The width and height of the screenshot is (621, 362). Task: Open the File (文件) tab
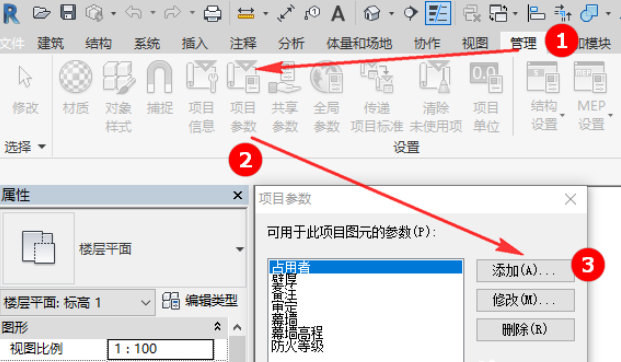tap(11, 43)
